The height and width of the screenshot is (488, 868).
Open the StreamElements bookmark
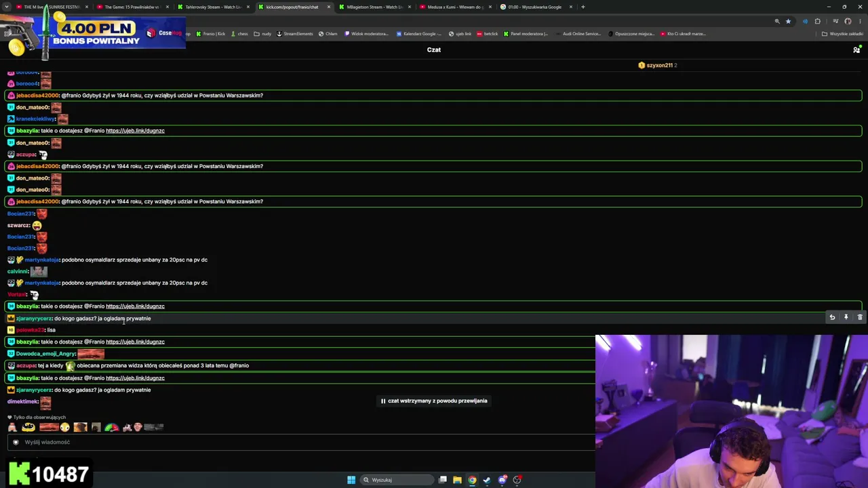pos(295,34)
